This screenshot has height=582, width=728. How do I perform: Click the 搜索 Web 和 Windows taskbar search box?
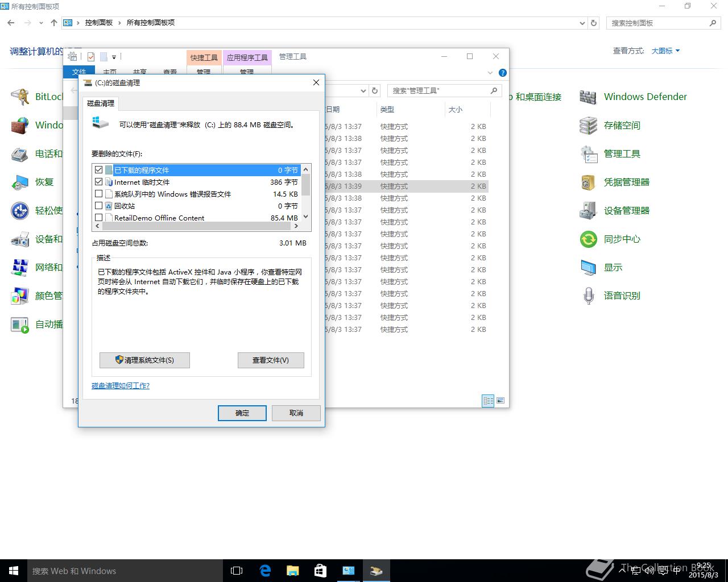pos(125,571)
